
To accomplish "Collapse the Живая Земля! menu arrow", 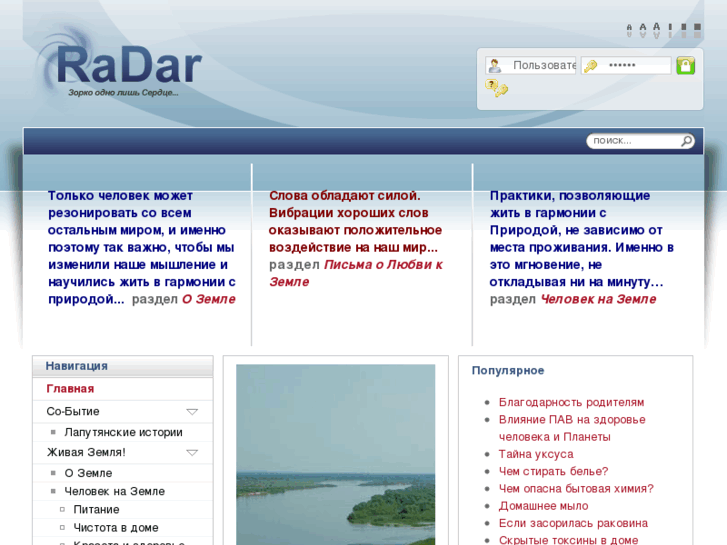I will pos(192,452).
